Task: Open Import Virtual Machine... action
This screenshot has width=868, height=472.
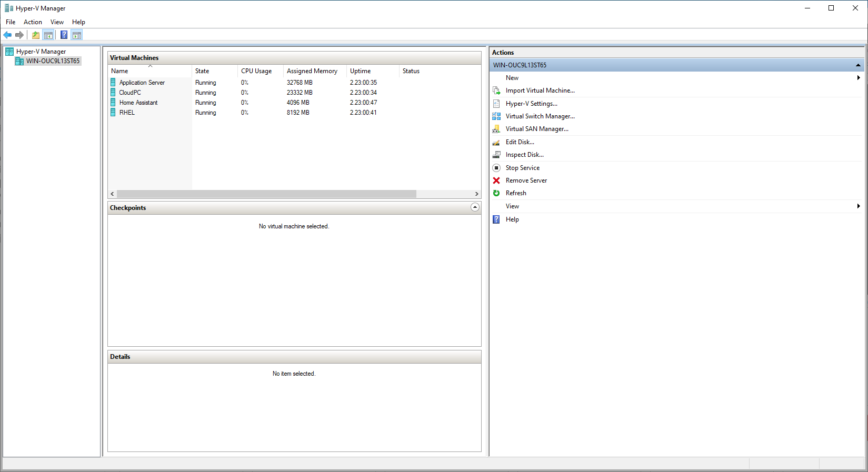Action: coord(540,91)
